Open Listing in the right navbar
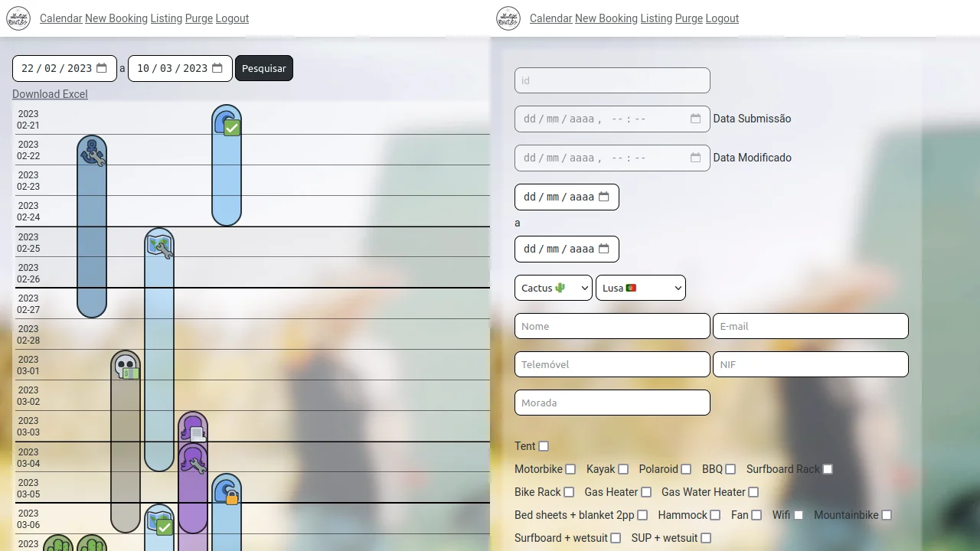This screenshot has height=551, width=980. click(x=656, y=18)
